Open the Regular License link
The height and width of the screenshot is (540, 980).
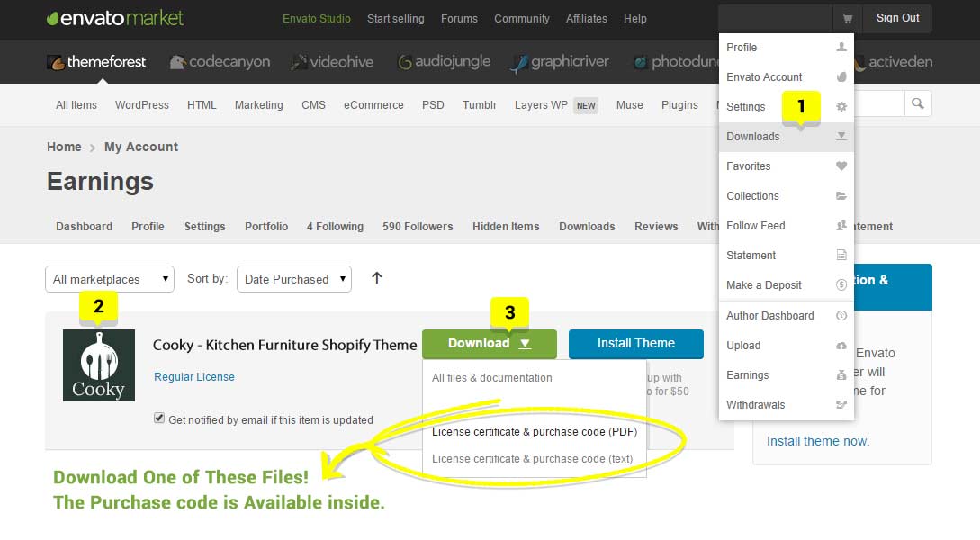coord(194,377)
